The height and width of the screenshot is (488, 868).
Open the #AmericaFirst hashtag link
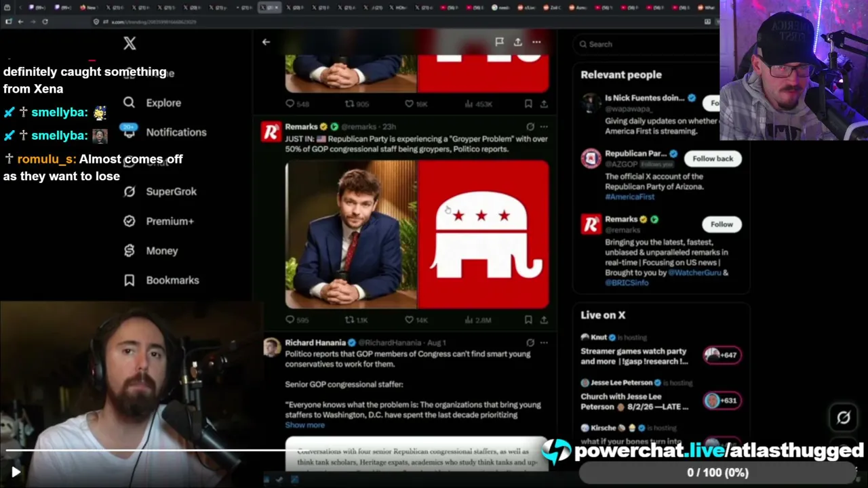click(630, 197)
